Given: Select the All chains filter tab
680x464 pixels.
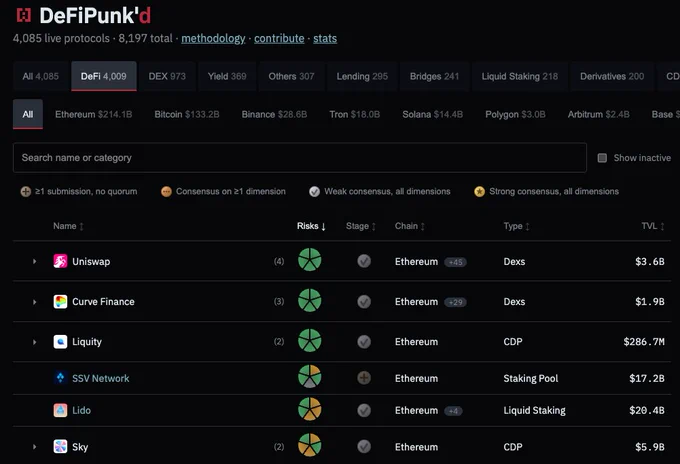Looking at the screenshot, I should (x=28, y=114).
